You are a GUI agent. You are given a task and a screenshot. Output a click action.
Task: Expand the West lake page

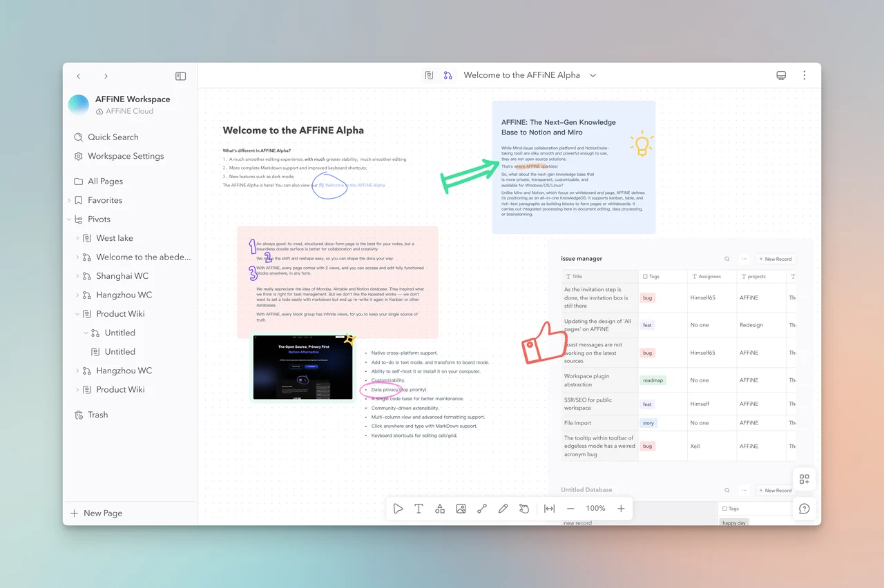click(x=77, y=238)
